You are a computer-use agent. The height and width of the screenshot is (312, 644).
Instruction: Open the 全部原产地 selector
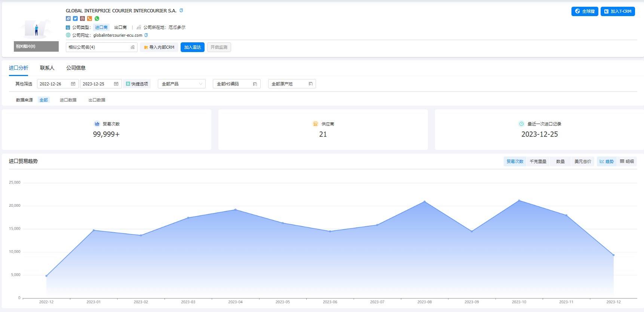292,84
